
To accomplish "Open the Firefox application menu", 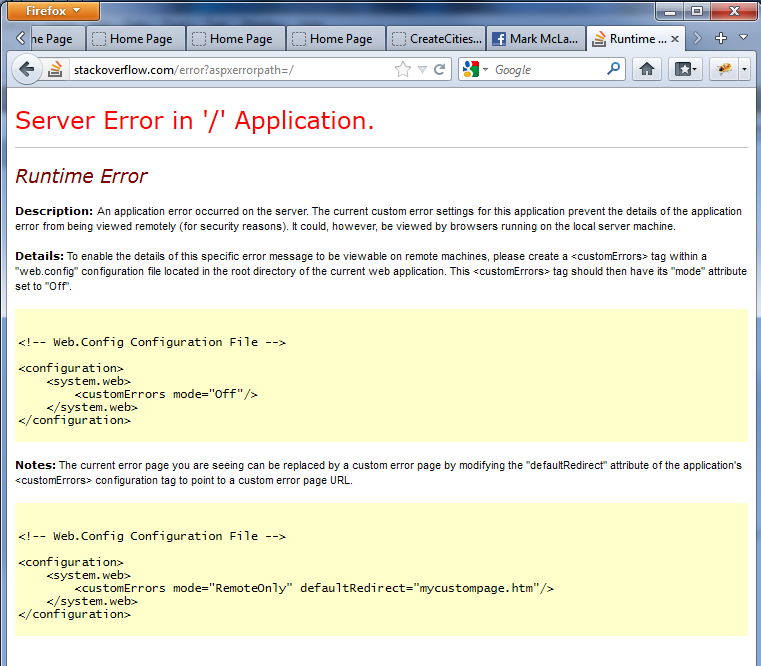I will [x=54, y=11].
